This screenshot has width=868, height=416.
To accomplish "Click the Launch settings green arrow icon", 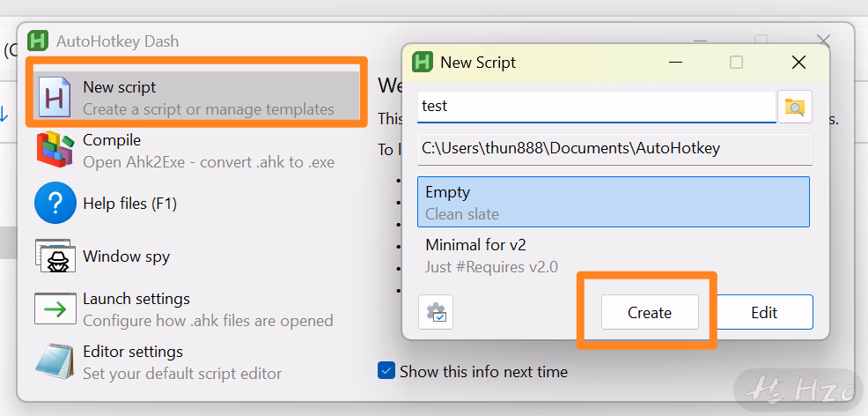I will click(55, 308).
